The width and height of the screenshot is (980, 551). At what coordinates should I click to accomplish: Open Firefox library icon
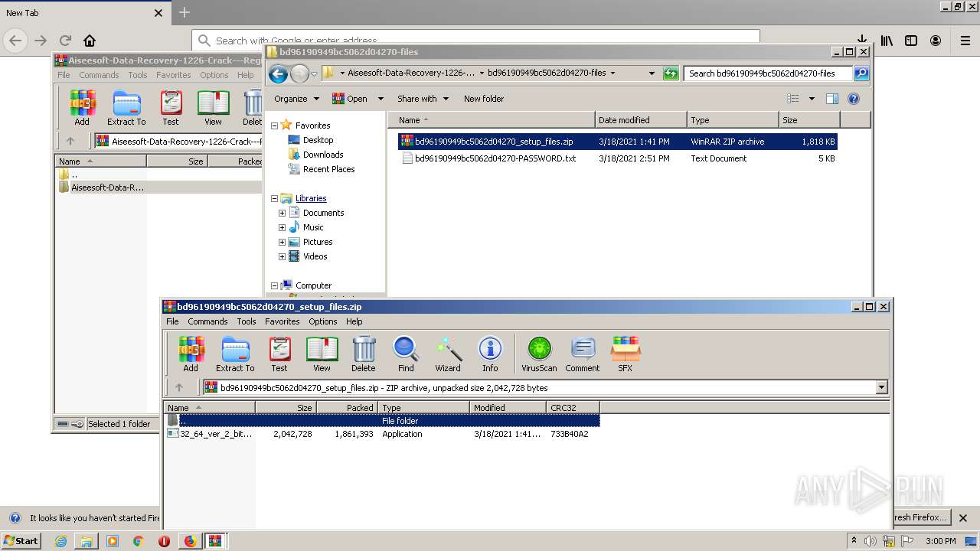point(887,41)
